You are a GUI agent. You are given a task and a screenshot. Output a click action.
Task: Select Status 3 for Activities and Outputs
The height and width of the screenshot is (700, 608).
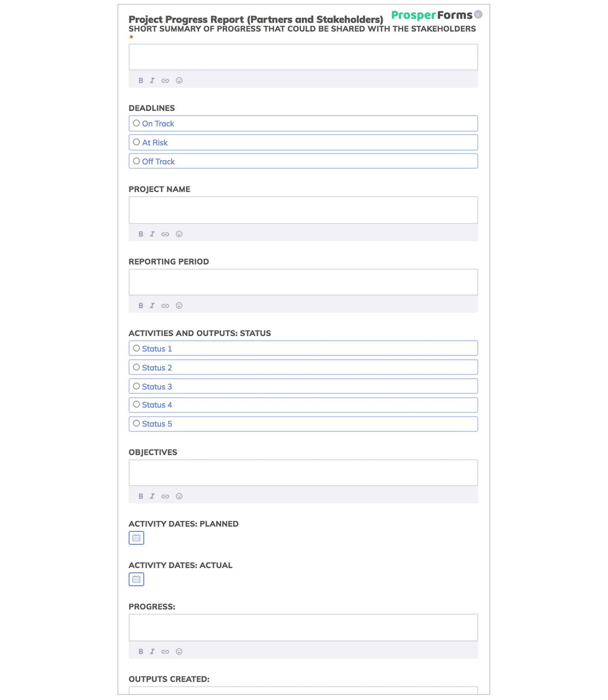click(136, 386)
